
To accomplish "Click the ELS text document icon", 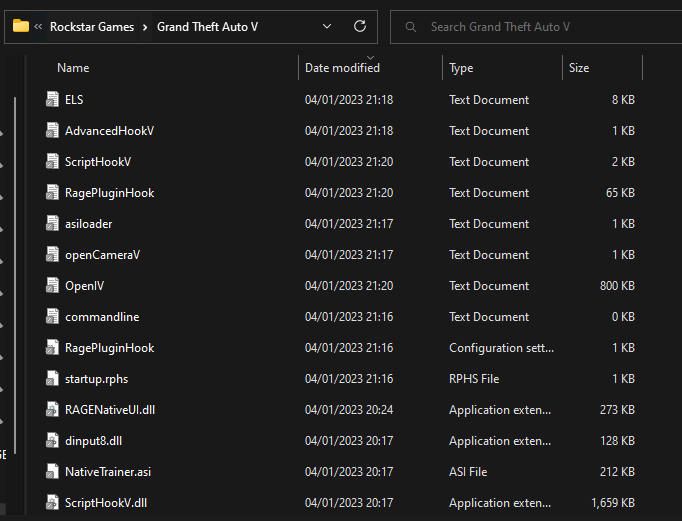I will [54, 100].
